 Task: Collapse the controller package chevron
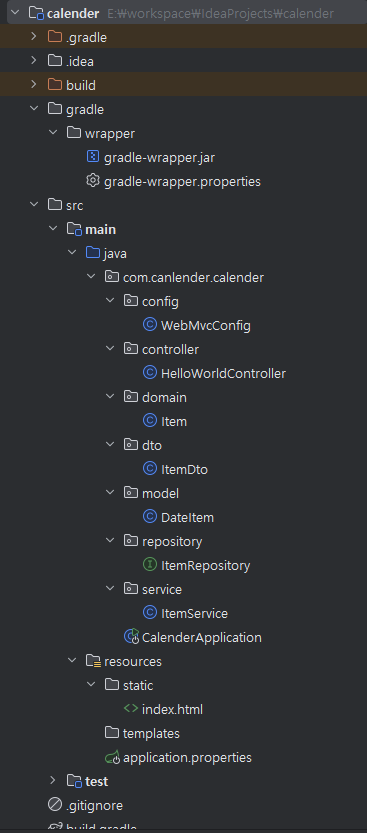tap(110, 349)
